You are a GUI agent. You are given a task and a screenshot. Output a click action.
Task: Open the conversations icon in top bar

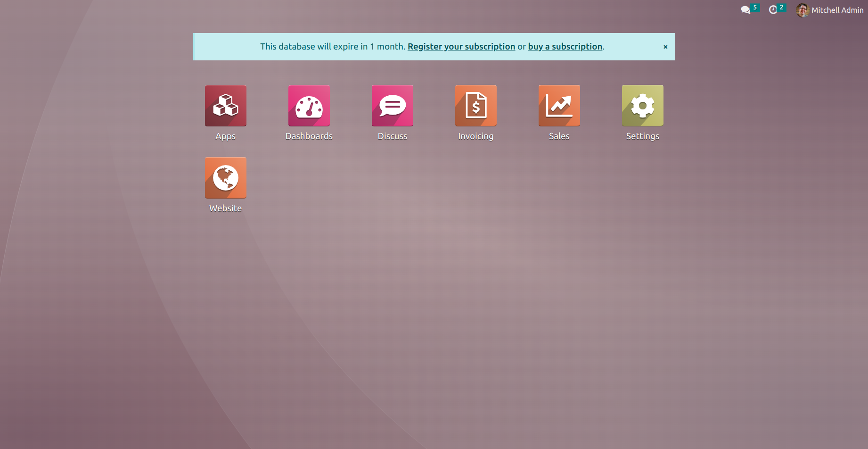pos(745,10)
